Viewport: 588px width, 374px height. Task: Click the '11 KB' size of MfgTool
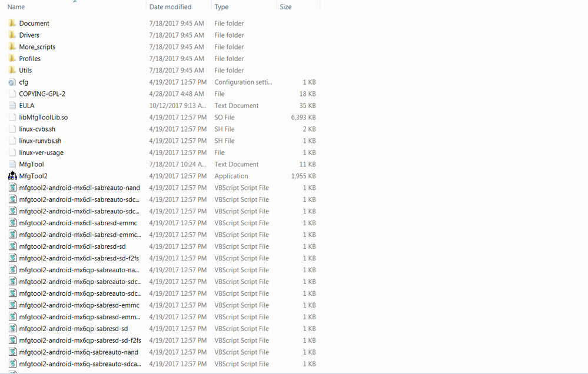[x=307, y=164]
